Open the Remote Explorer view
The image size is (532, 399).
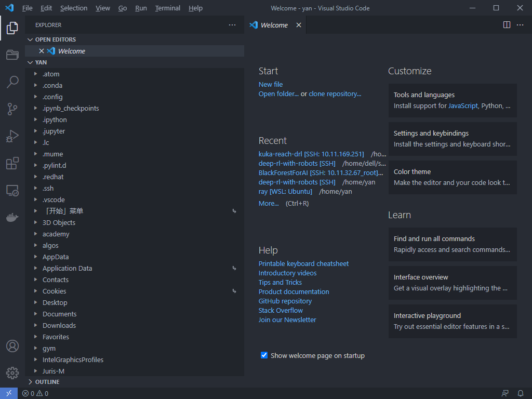(x=12, y=190)
